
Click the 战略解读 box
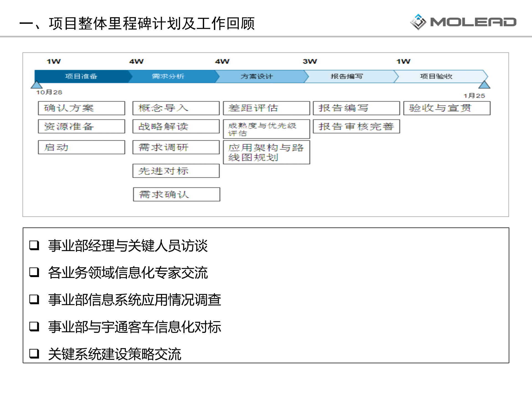point(176,127)
